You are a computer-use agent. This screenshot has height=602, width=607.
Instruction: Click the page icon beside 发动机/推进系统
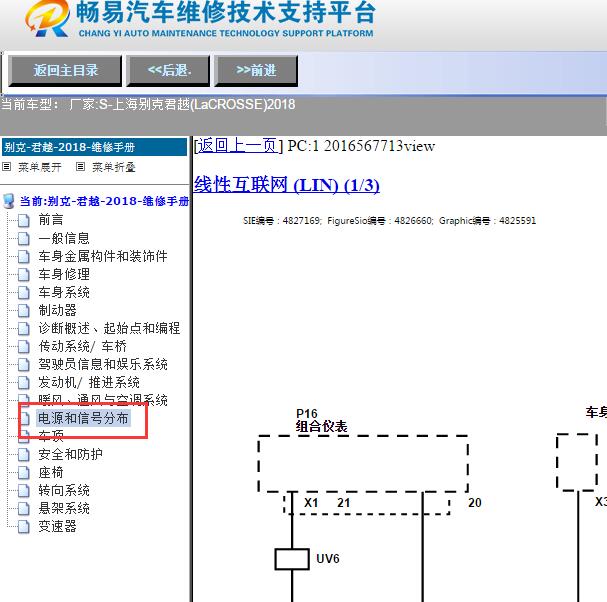(x=24, y=382)
